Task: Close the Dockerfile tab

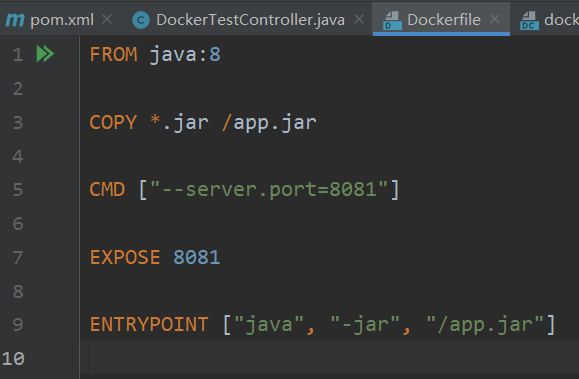Action: (x=495, y=19)
